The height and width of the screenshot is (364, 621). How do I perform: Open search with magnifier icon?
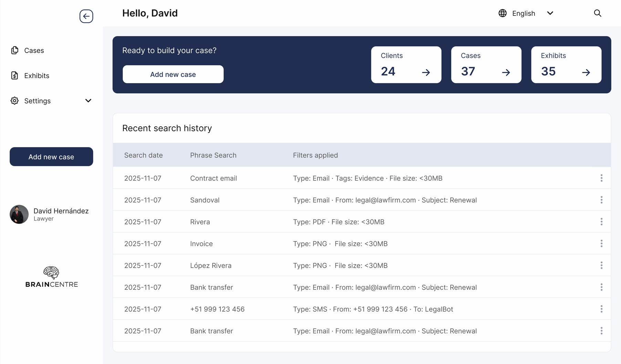(x=598, y=13)
